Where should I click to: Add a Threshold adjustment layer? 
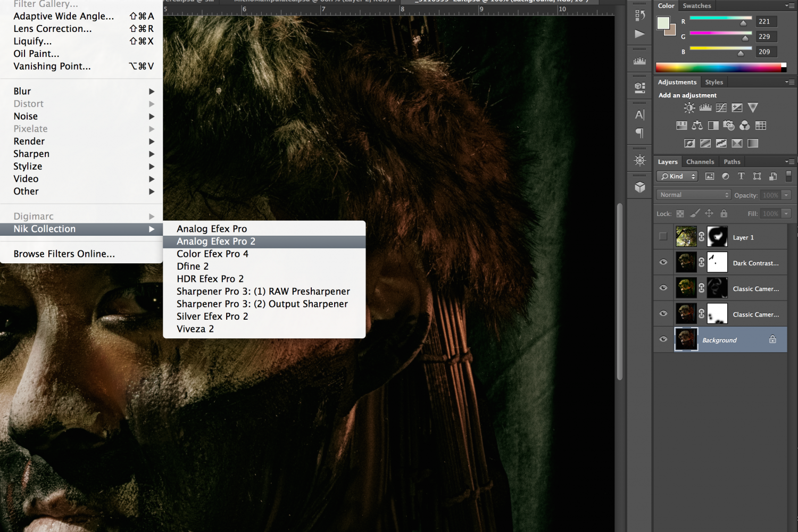coord(721,143)
